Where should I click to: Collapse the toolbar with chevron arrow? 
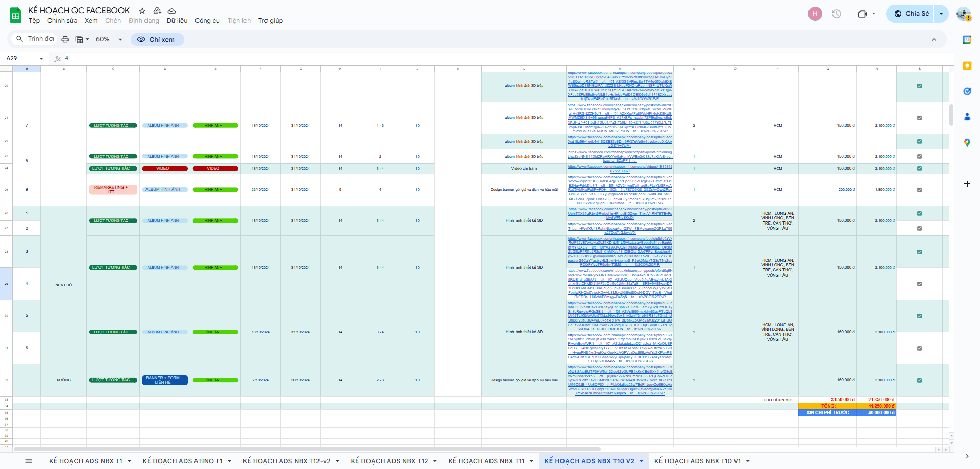pos(934,39)
